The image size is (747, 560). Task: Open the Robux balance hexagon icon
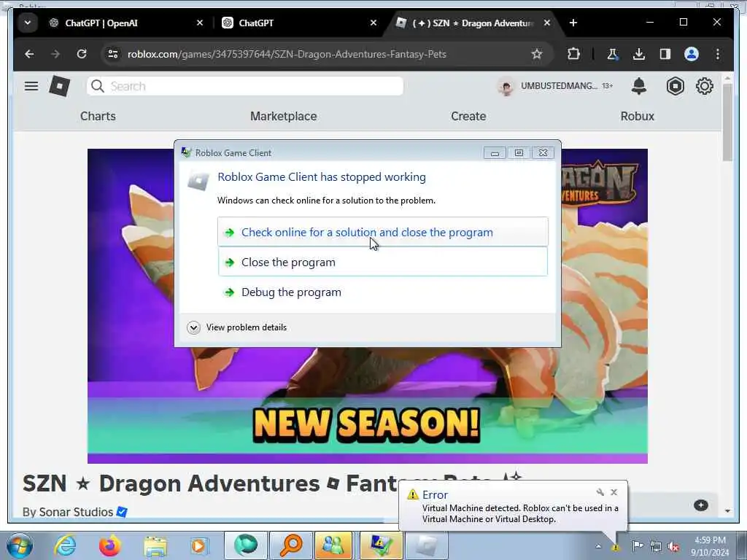click(x=675, y=86)
